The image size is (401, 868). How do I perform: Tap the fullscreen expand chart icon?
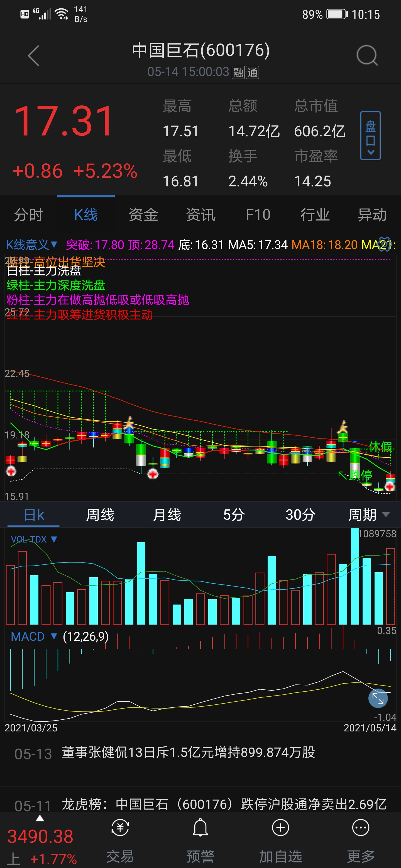pyautogui.click(x=378, y=699)
